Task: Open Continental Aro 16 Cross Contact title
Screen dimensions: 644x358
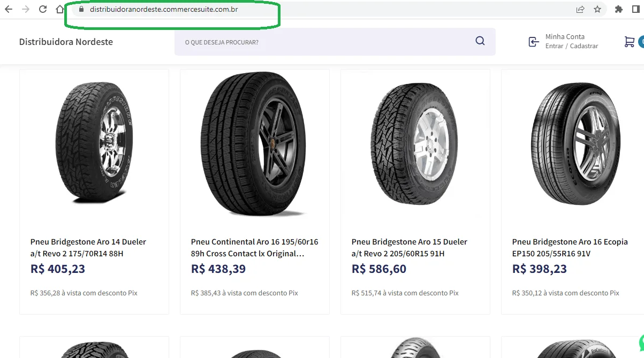Action: pos(254,248)
